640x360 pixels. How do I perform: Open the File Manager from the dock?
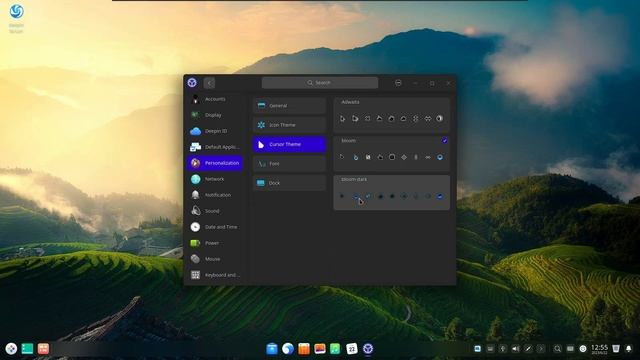click(272, 349)
